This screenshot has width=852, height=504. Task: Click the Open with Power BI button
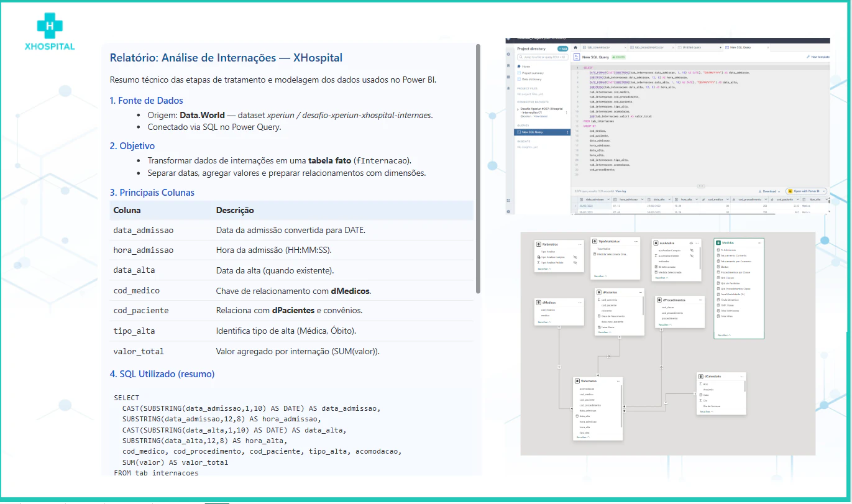[x=807, y=191]
